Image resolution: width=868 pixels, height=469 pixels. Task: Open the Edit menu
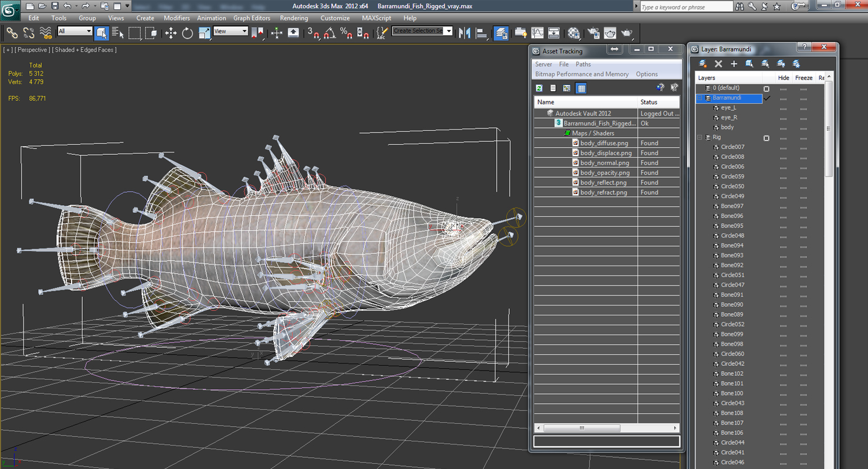coord(33,18)
